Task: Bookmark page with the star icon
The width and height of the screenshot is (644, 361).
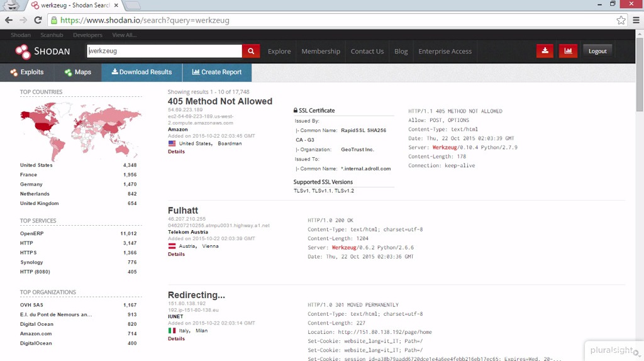Action: click(x=621, y=20)
